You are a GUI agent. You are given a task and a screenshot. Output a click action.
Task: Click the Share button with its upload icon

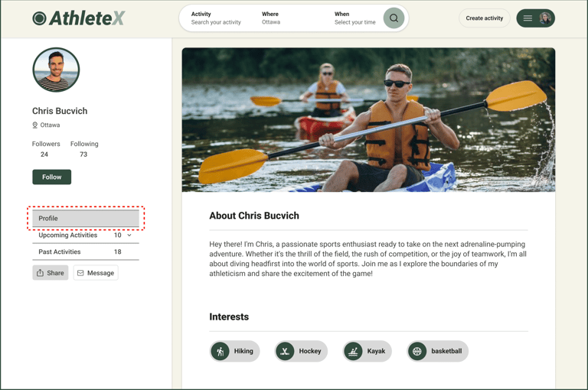pos(51,273)
